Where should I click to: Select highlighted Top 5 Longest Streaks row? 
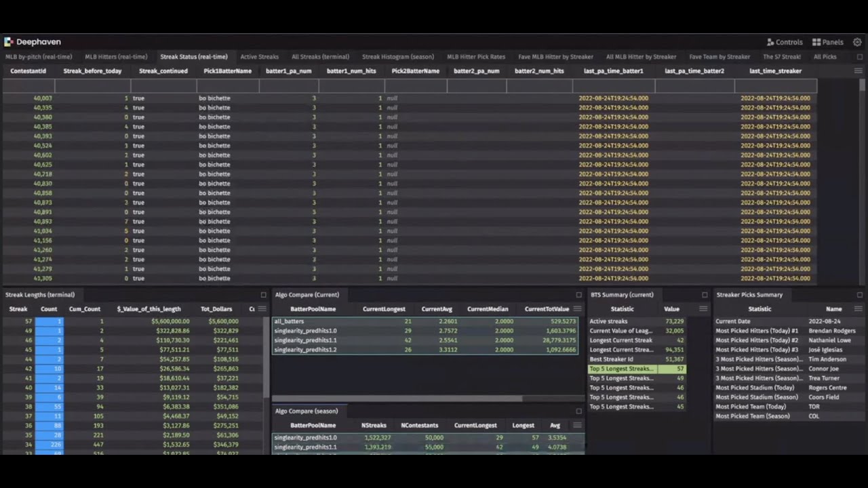(637, 369)
